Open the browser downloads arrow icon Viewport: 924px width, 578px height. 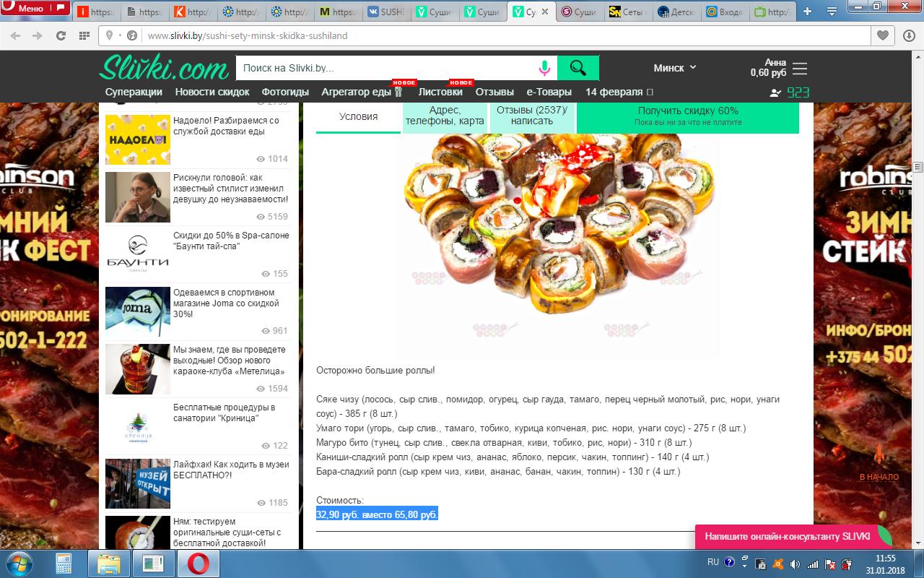(908, 35)
